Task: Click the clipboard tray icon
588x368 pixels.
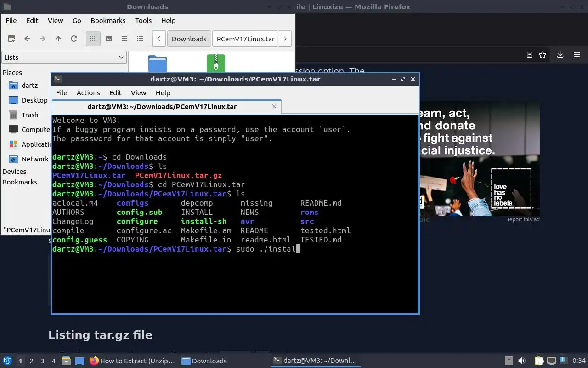Action: click(539, 361)
